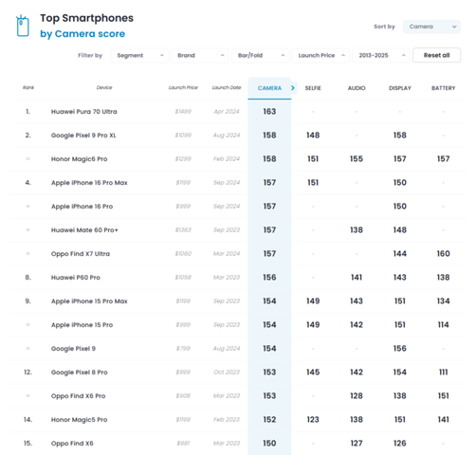Expand the Segment filter dropdown
This screenshot has height=455, width=476.
coord(139,56)
